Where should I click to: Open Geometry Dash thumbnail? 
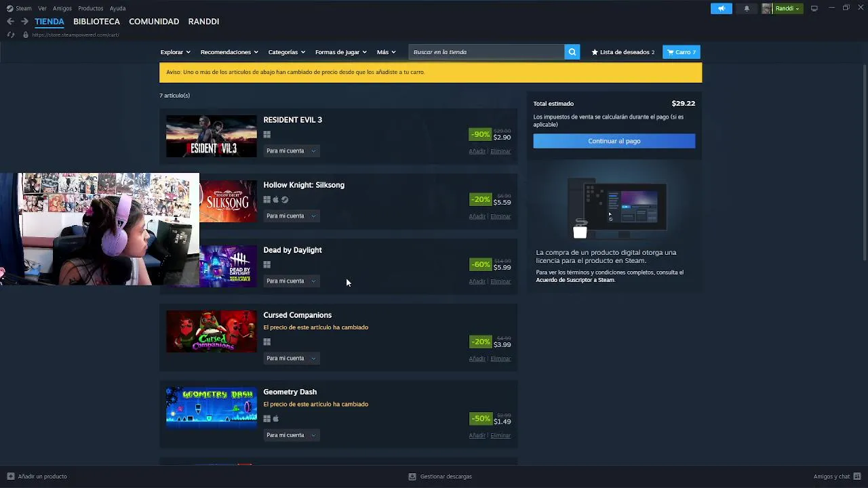tap(212, 408)
